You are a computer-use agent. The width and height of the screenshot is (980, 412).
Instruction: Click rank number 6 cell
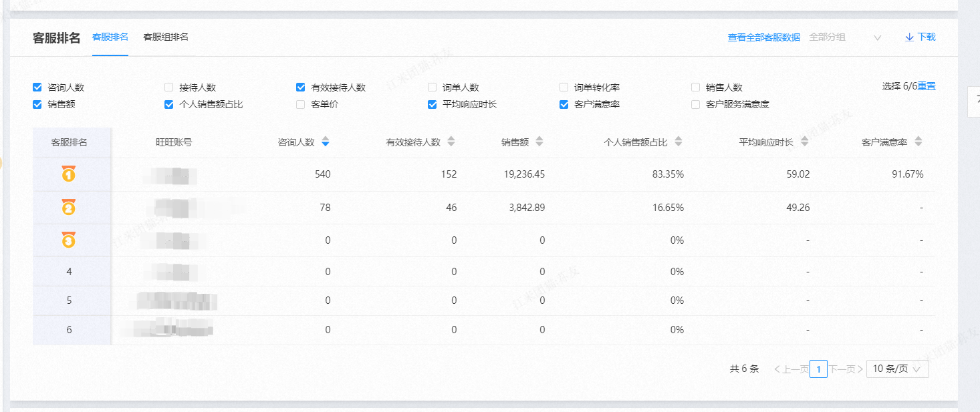(x=70, y=330)
